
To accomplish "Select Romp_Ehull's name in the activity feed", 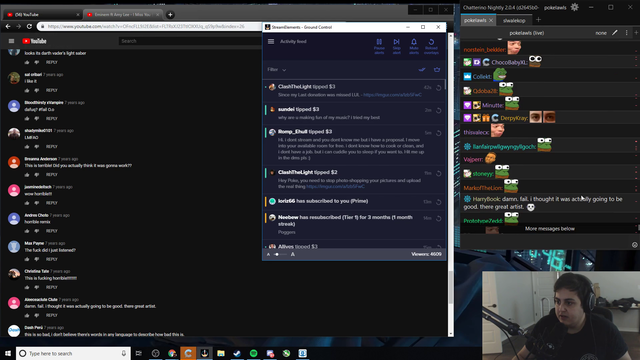I will pyautogui.click(x=292, y=131).
